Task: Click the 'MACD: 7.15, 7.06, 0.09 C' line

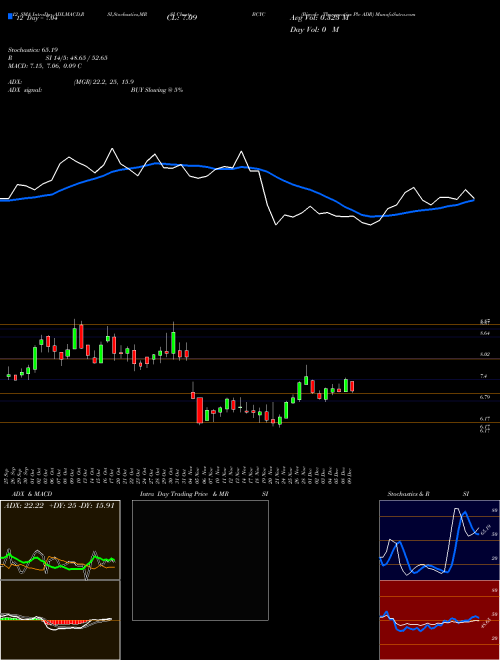Action: pyautogui.click(x=45, y=66)
